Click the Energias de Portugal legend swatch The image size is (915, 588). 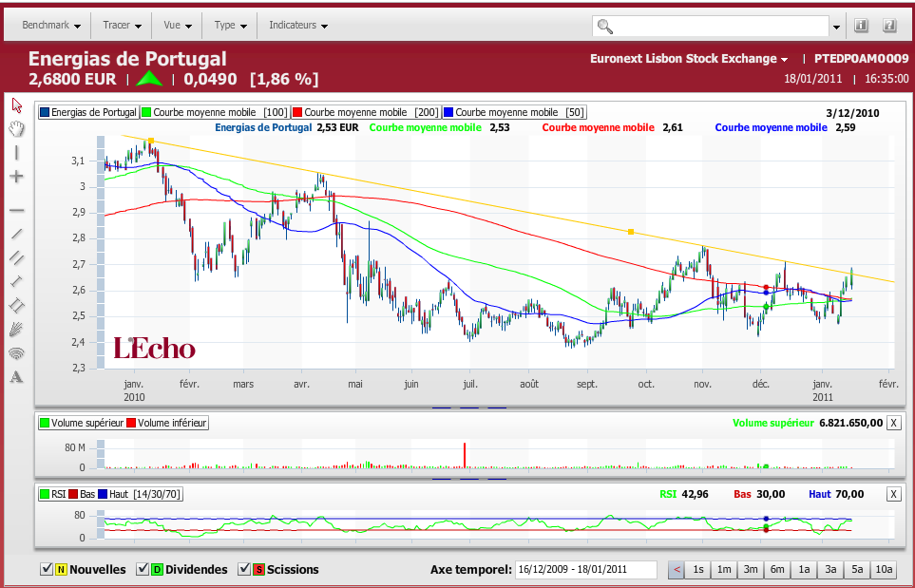click(45, 112)
